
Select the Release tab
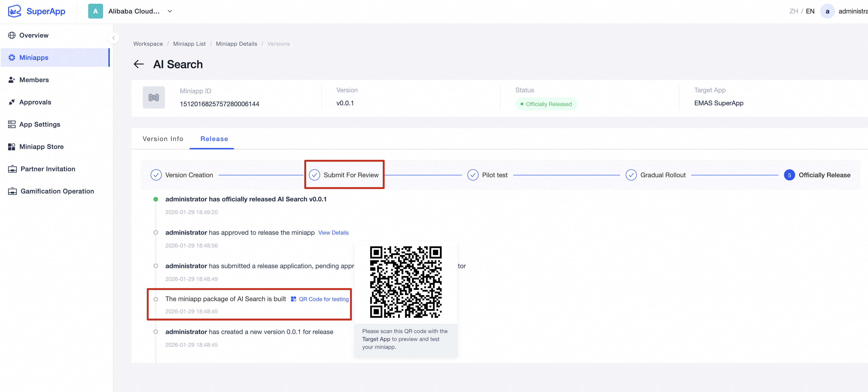pyautogui.click(x=214, y=139)
